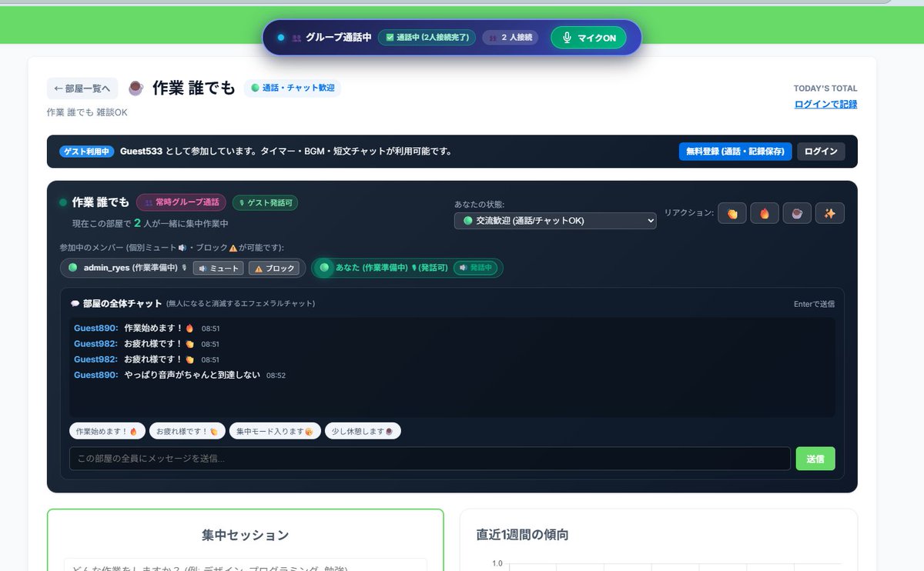Click Guest890 name on 作業始めます message
This screenshot has width=924, height=571.
pyautogui.click(x=95, y=328)
